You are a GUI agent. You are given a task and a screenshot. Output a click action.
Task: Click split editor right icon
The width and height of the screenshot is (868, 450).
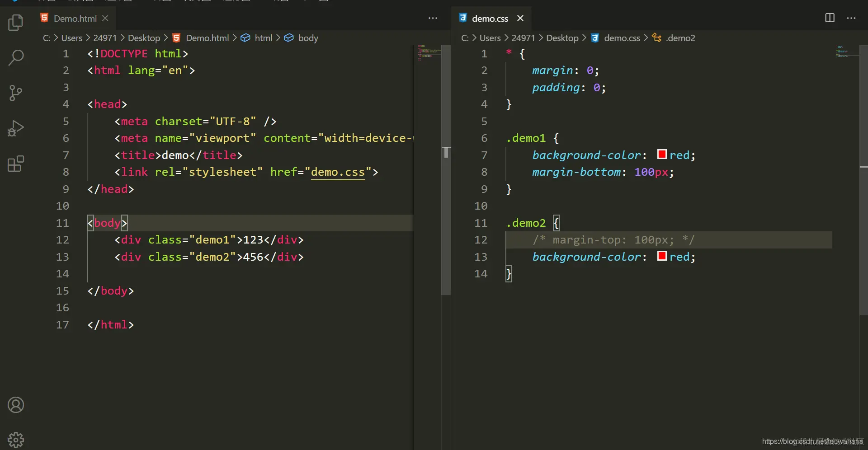[x=830, y=18]
